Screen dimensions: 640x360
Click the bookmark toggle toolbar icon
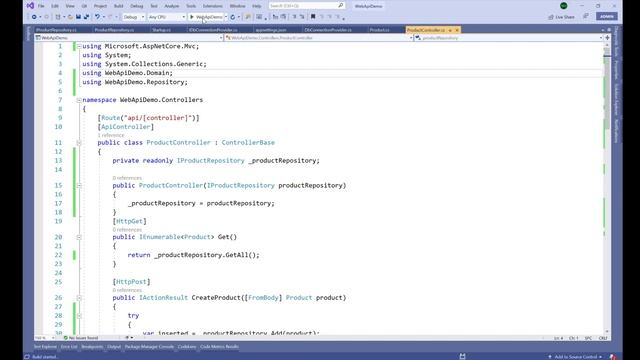coord(313,17)
